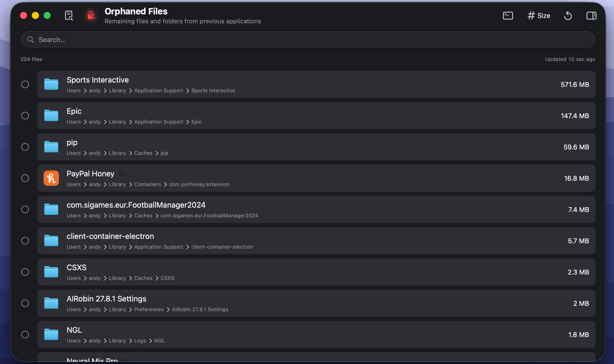Click the 204 files counter

31,59
